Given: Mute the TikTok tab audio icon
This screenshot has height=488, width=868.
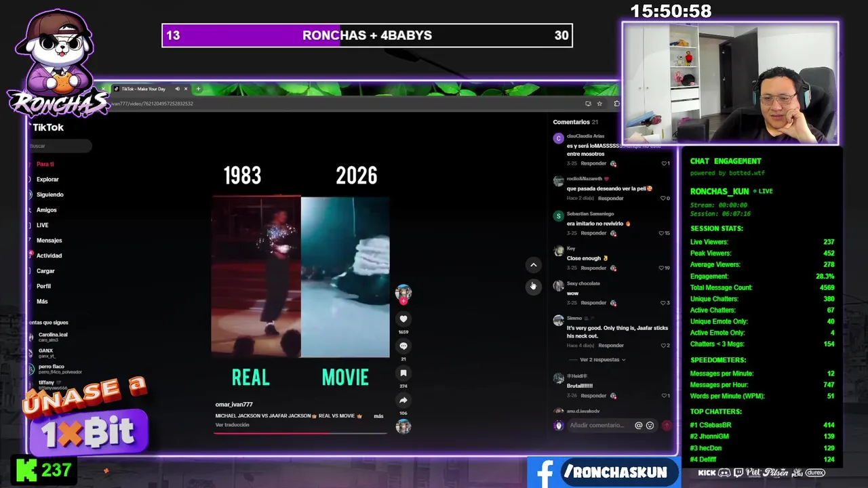Looking at the screenshot, I should click(178, 89).
